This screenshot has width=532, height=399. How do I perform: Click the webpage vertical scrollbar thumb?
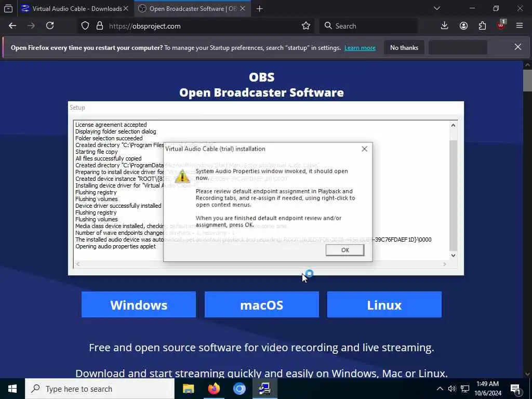click(x=527, y=81)
